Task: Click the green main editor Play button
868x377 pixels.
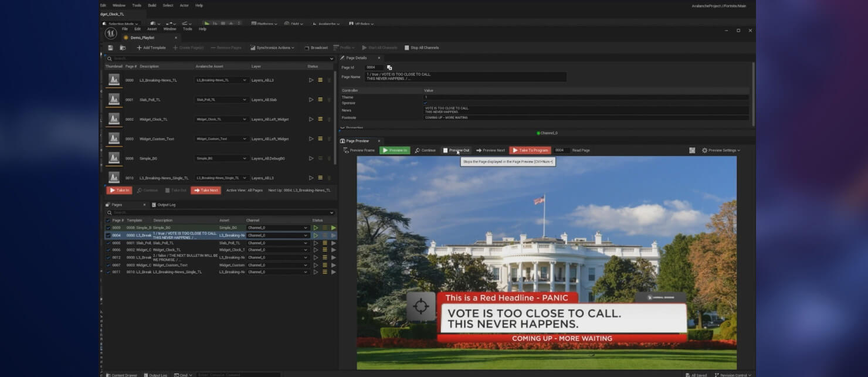Action: point(206,23)
